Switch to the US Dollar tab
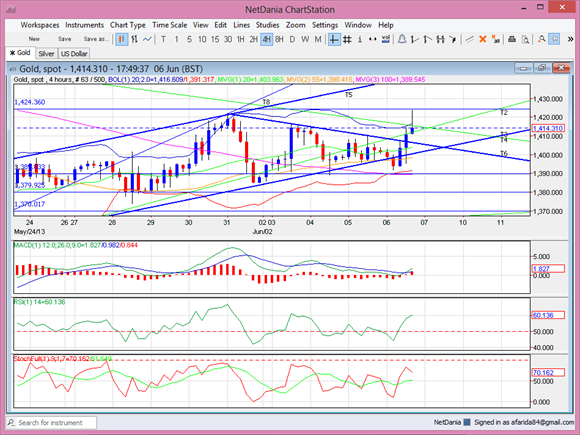The image size is (580, 435). coord(74,54)
